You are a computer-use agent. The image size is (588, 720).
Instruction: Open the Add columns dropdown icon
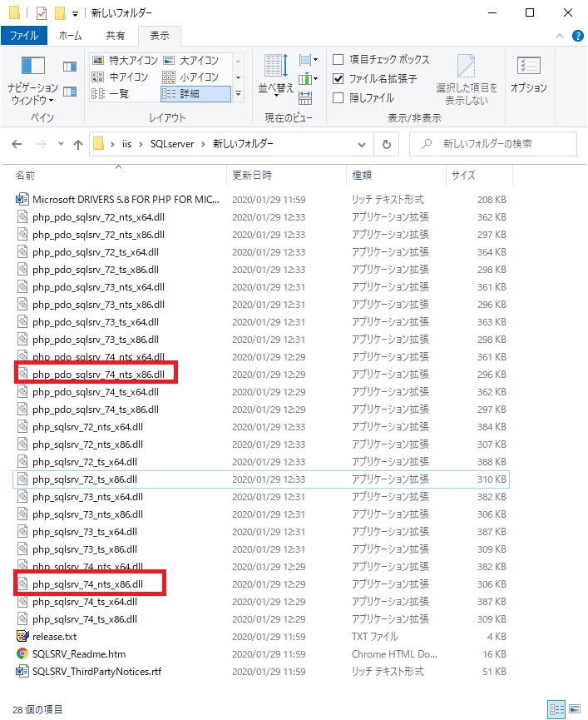tap(308, 79)
